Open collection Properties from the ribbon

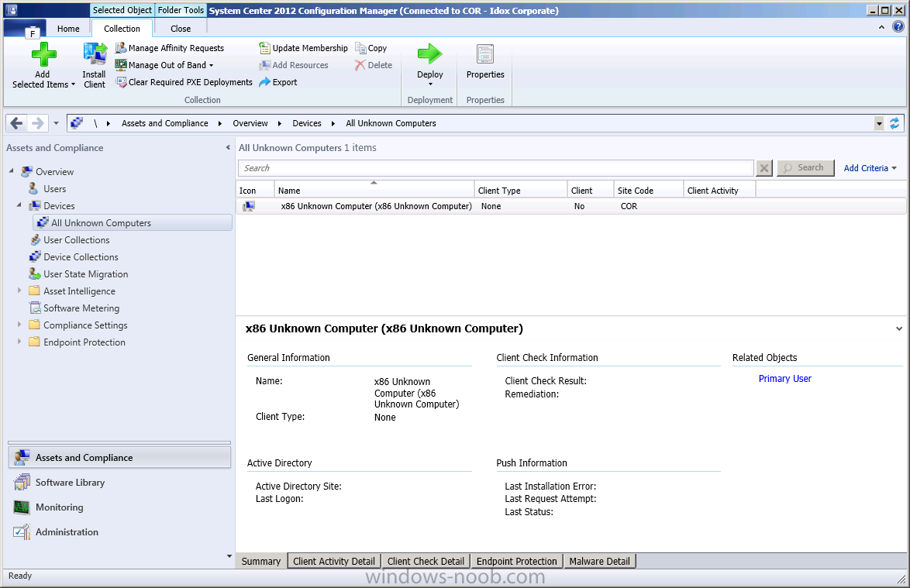(x=485, y=63)
